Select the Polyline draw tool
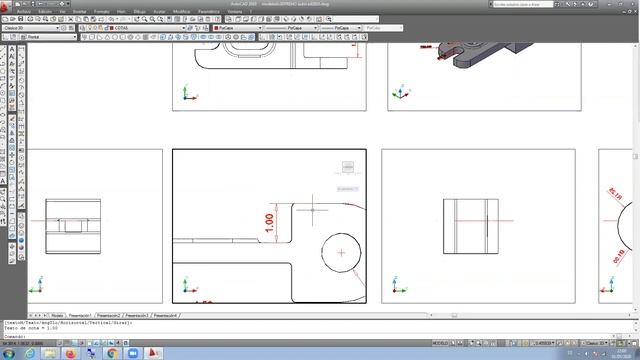The height and width of the screenshot is (360, 640). point(3,64)
